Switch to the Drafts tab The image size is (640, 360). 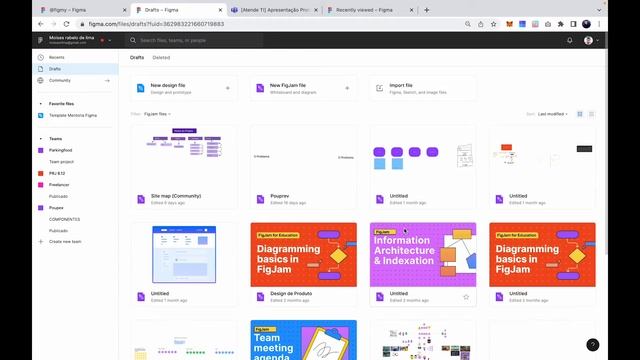(x=137, y=58)
